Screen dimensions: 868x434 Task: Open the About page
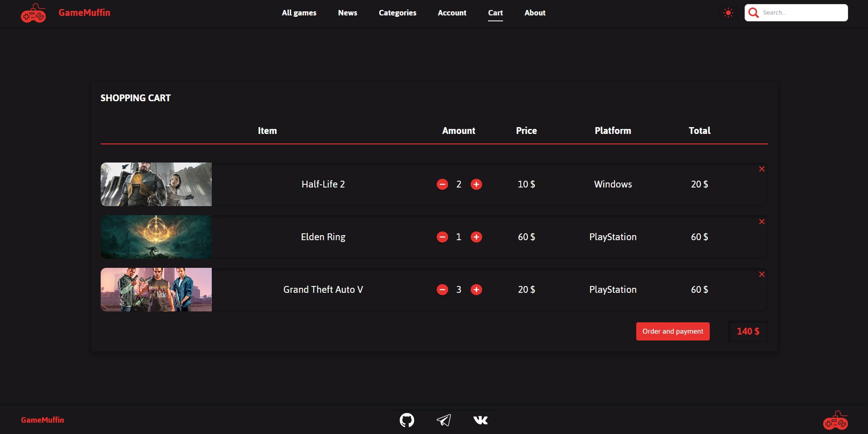pyautogui.click(x=535, y=13)
